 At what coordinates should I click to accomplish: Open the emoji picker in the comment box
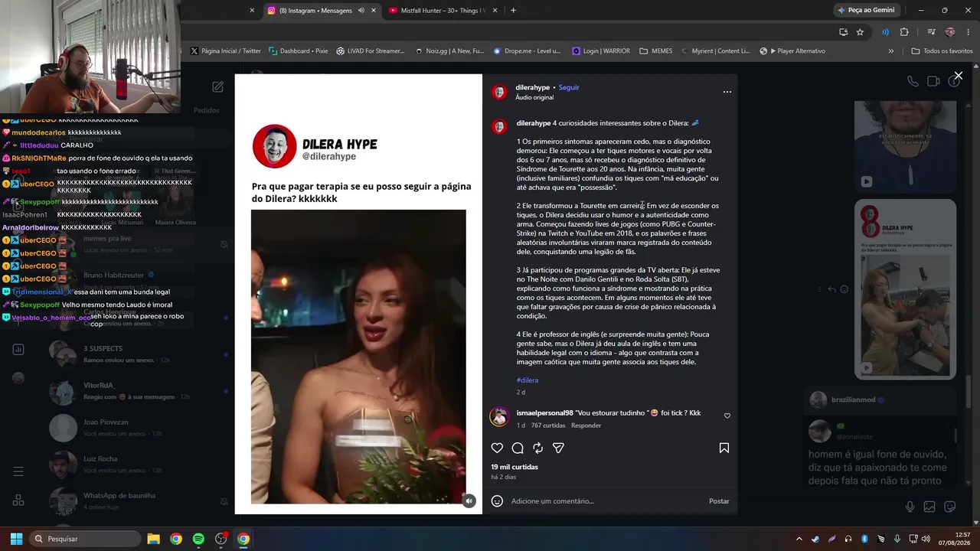point(497,501)
